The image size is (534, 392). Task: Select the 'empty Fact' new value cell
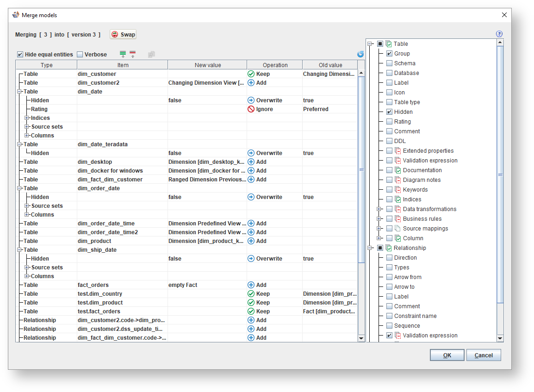(x=207, y=285)
